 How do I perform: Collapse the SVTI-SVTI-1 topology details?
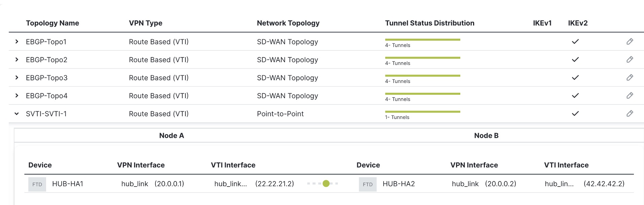(17, 114)
